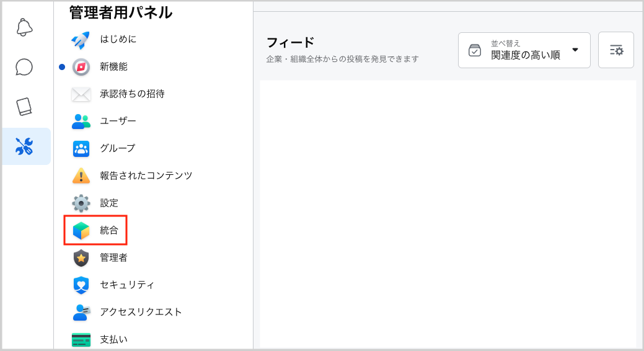Click the group icon for グループ
The height and width of the screenshot is (351, 644).
(x=81, y=149)
